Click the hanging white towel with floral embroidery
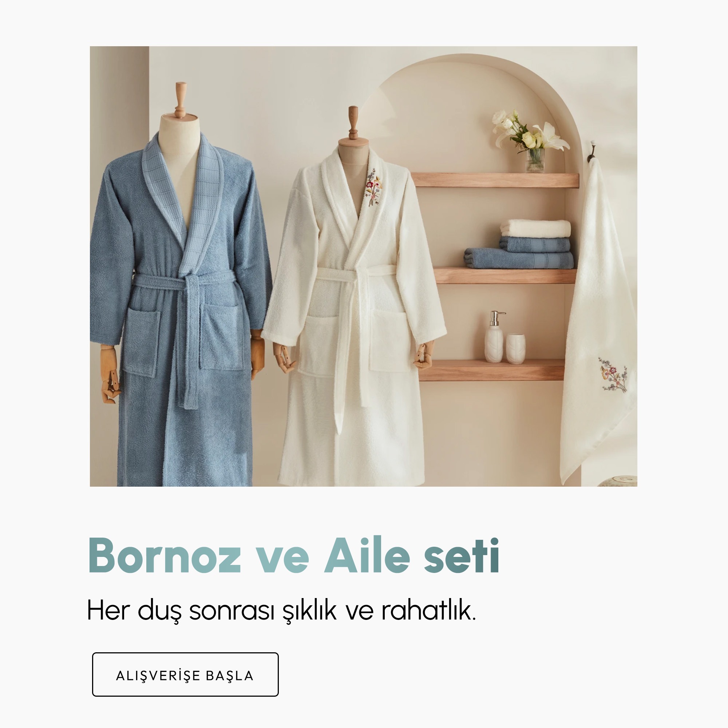This screenshot has height=728, width=728. [x=599, y=320]
